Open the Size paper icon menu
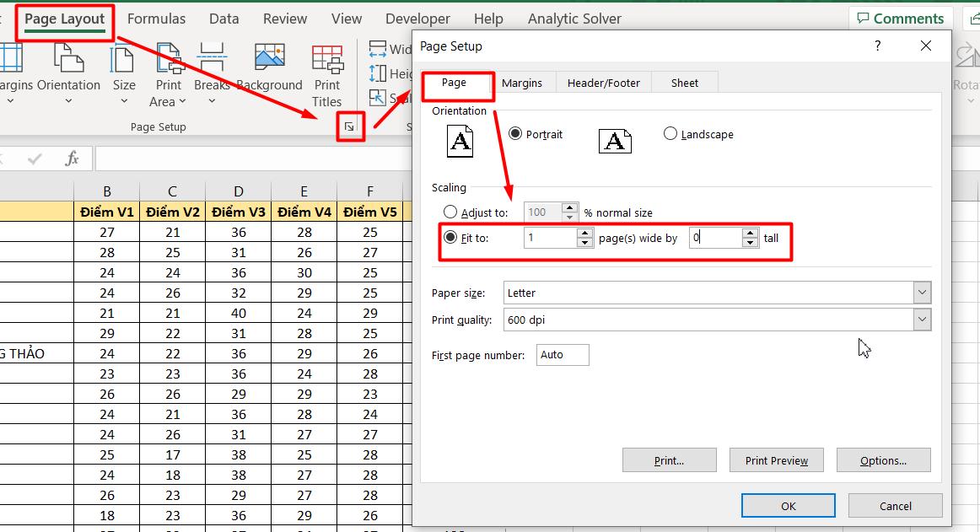This screenshot has height=532, width=980. point(124,61)
